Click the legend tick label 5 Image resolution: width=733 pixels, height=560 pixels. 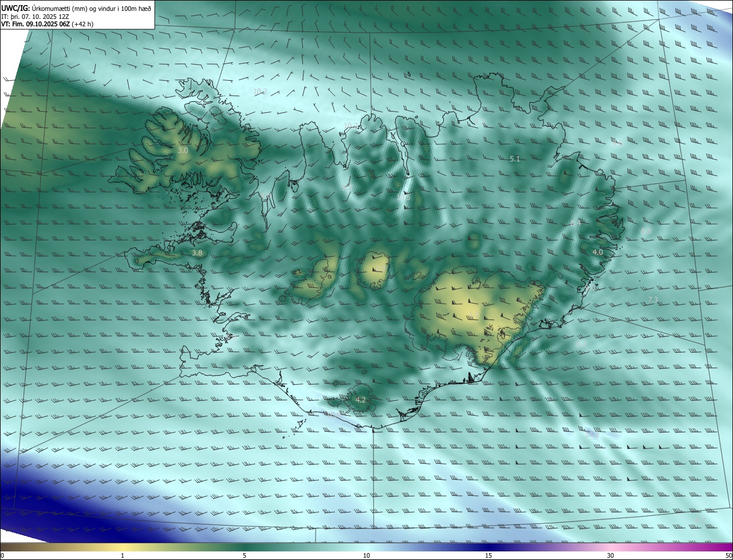[x=245, y=555]
